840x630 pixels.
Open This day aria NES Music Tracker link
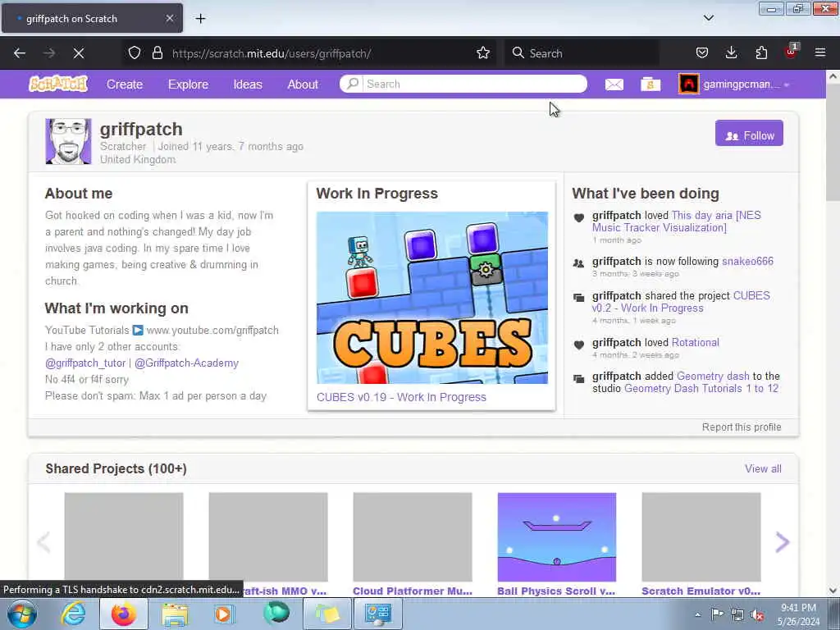click(677, 221)
